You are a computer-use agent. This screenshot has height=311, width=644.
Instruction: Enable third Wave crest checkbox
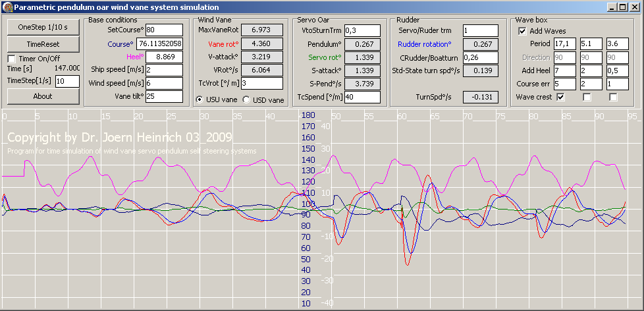pos(613,97)
